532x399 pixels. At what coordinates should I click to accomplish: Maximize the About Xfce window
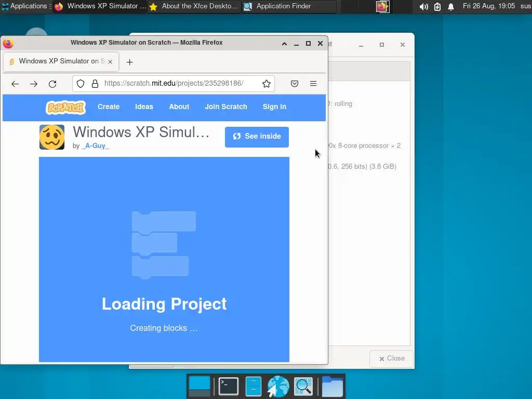382,45
